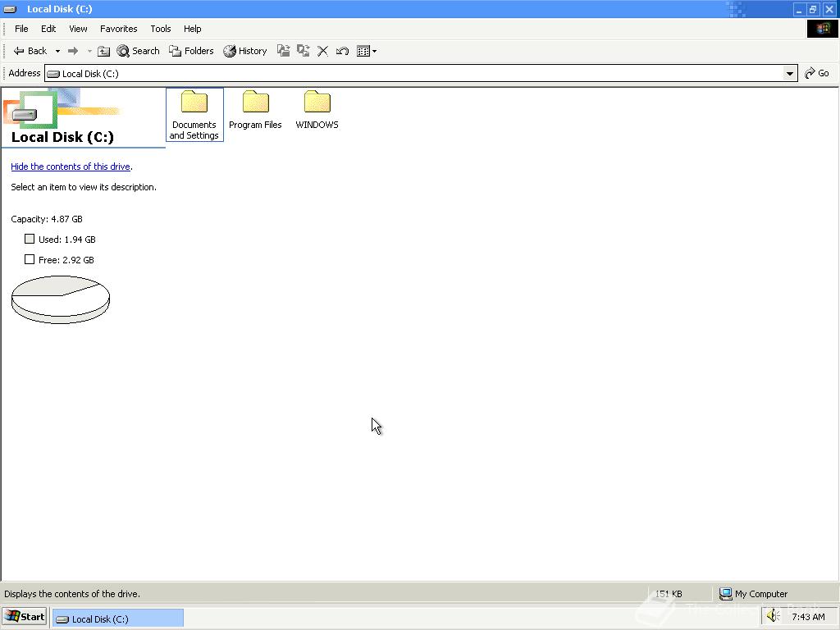Click Local Disk (C:) taskbar button

[x=118, y=619]
